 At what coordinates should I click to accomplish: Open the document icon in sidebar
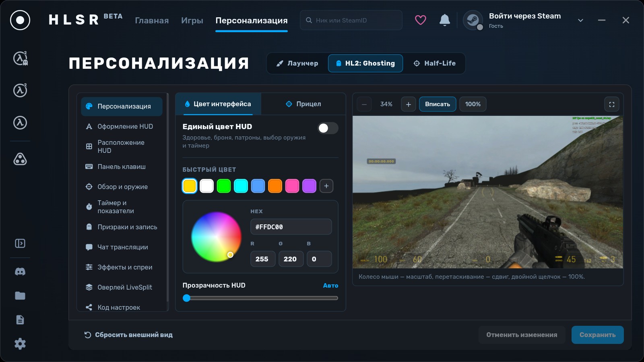20,320
